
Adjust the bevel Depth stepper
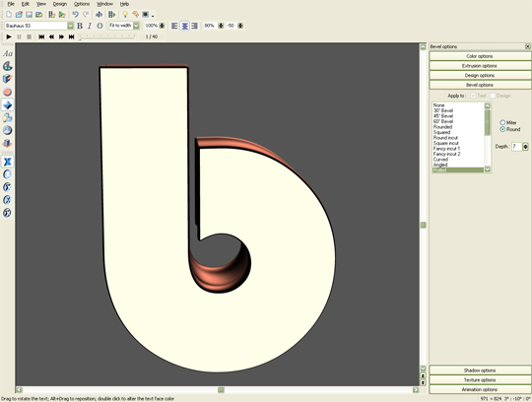(525, 147)
